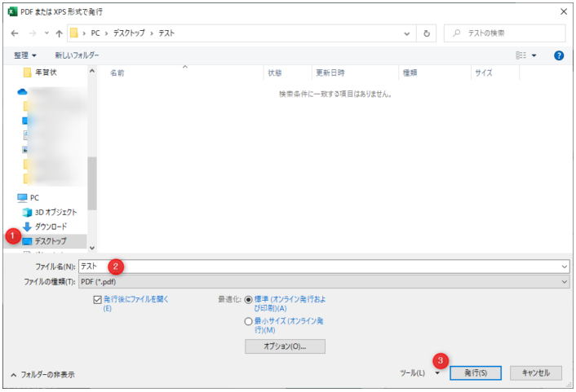
Task: Select PC in the navigation pane
Action: coord(34,198)
